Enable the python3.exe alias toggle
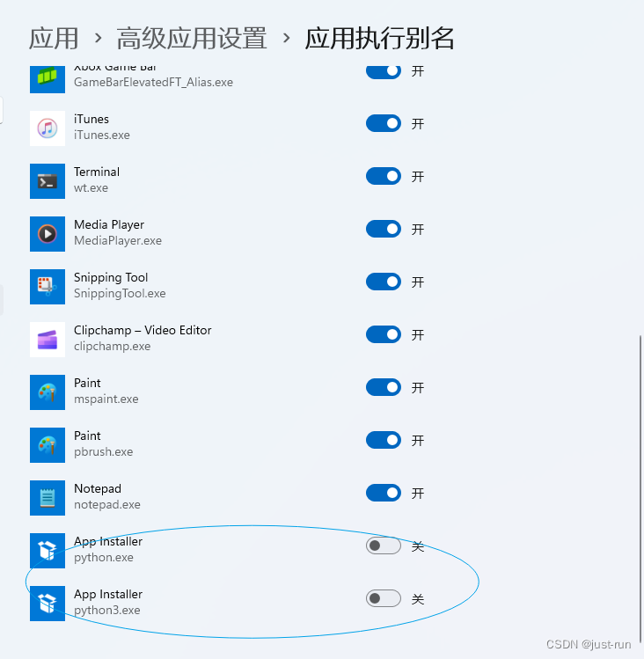Viewport: 644px width, 659px height. tap(384, 598)
